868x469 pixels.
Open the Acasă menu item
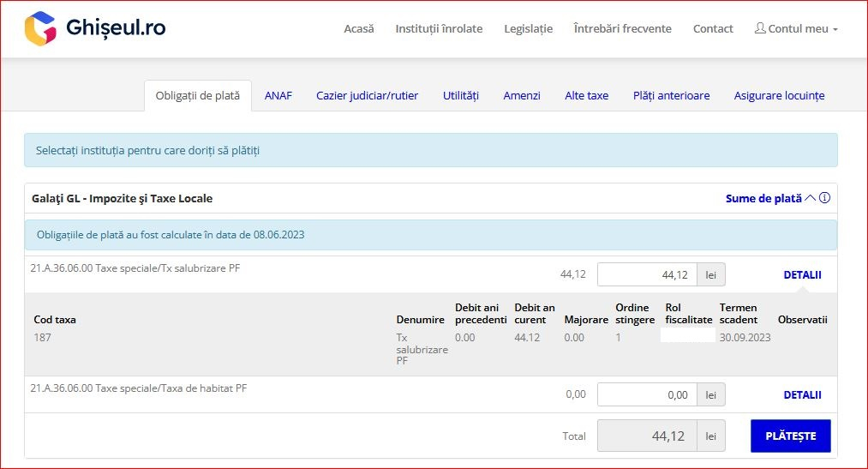point(358,28)
